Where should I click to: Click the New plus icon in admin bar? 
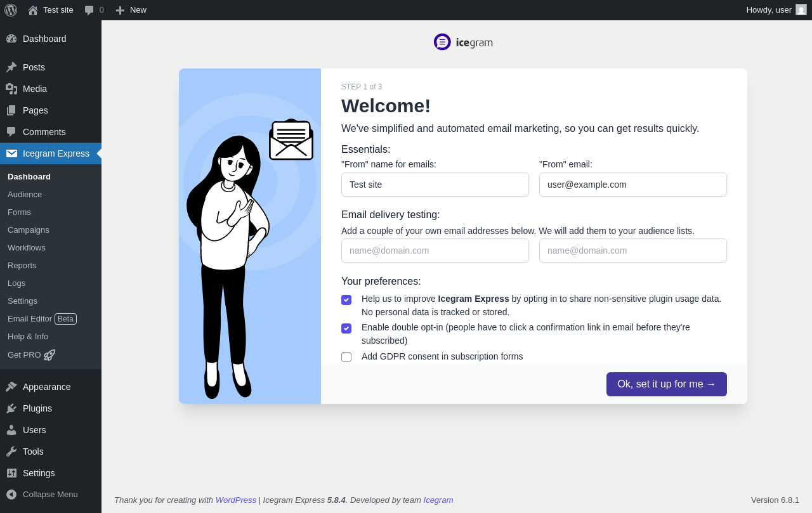tap(120, 10)
